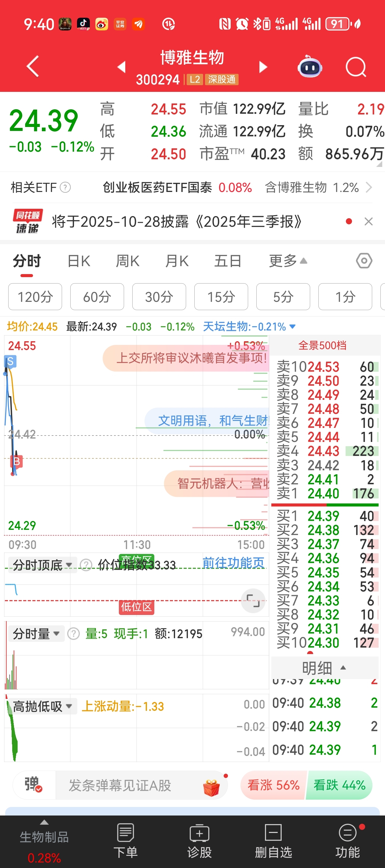Open 分时顶底 indicator dropdown
The image size is (385, 868).
tap(42, 565)
